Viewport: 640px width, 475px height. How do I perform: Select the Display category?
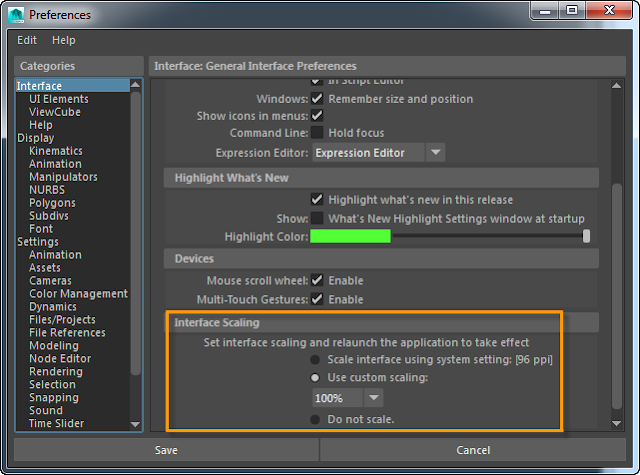click(36, 138)
